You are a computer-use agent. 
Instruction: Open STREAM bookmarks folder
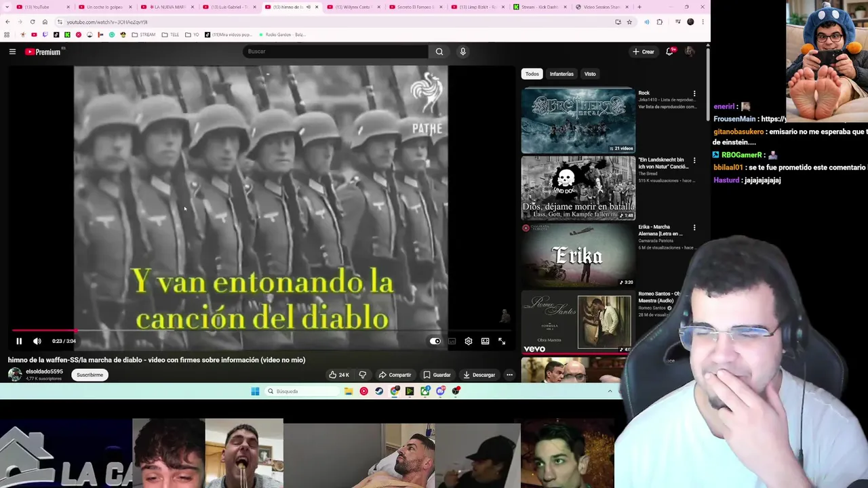click(144, 35)
